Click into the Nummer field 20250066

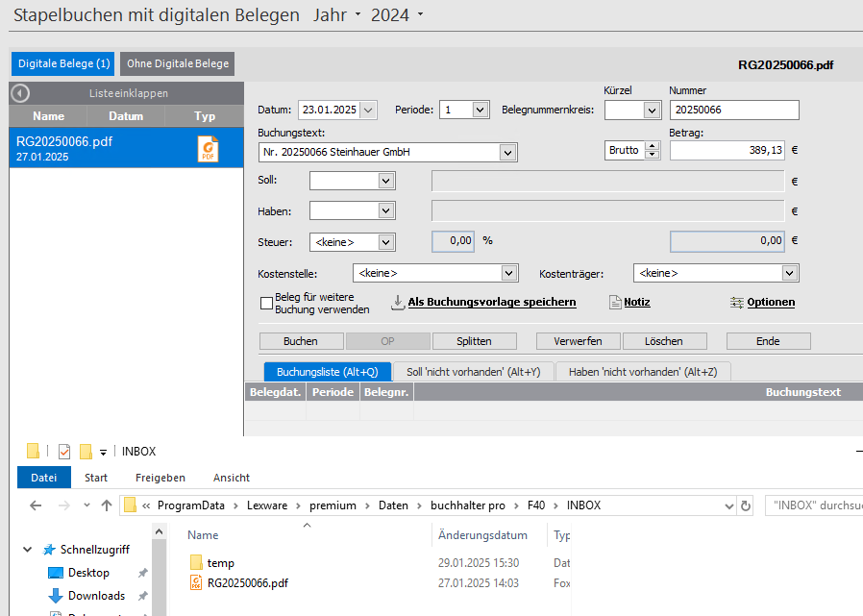pos(734,111)
